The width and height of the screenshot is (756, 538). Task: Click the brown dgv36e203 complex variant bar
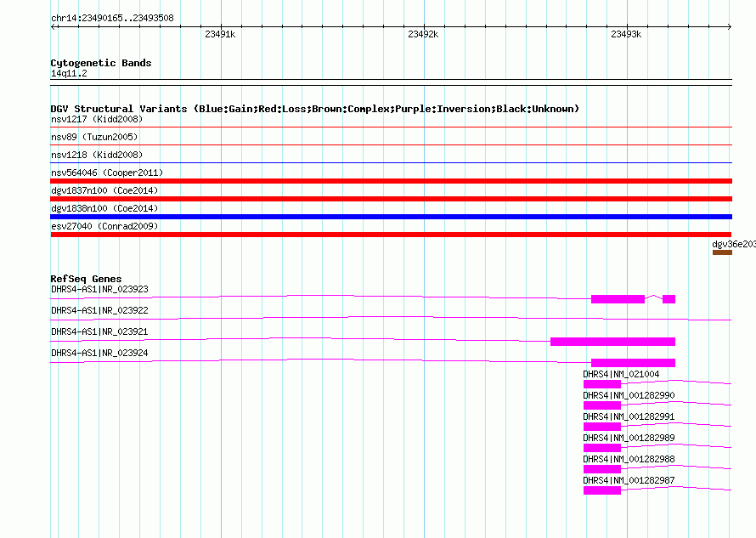[722, 252]
